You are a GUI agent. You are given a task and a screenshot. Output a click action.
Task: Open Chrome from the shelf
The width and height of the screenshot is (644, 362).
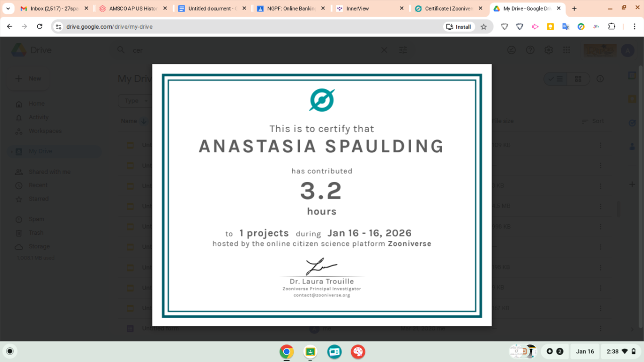287,351
